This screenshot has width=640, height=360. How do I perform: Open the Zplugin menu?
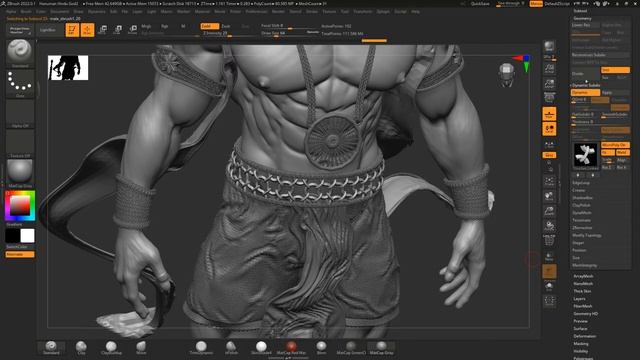point(383,11)
